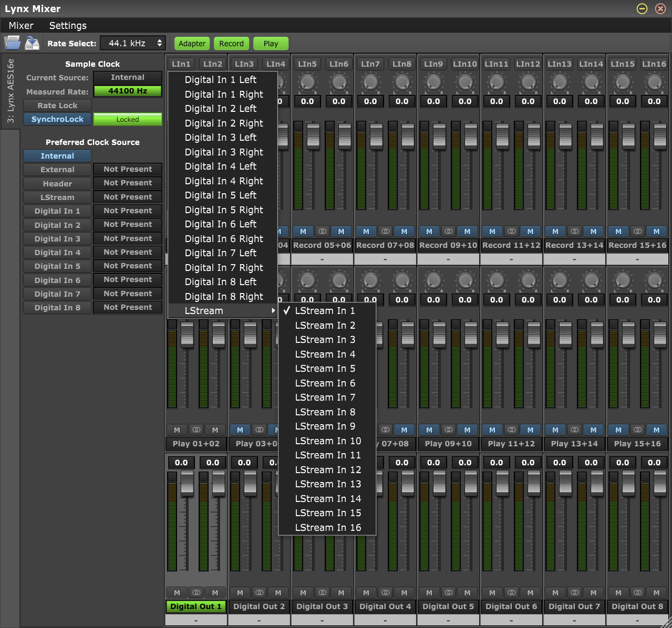Open the LIn6 source selector

pos(339,64)
